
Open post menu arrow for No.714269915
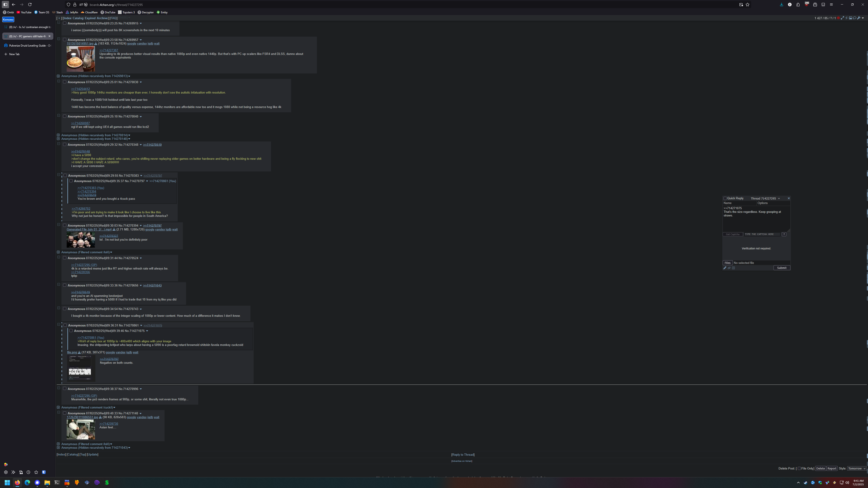(141, 23)
